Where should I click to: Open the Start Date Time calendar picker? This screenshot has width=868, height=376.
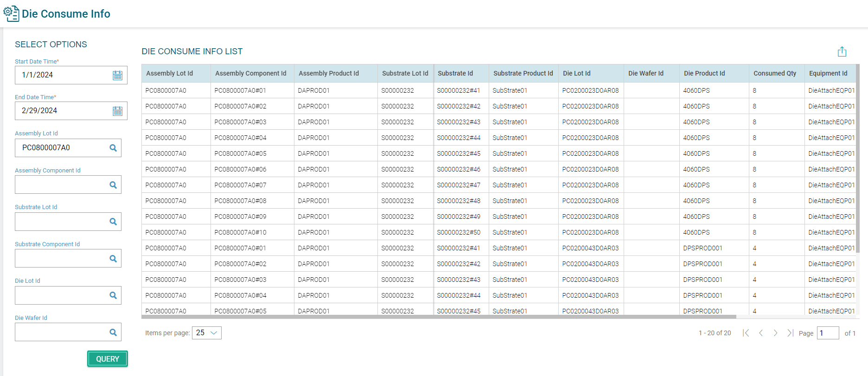(117, 75)
